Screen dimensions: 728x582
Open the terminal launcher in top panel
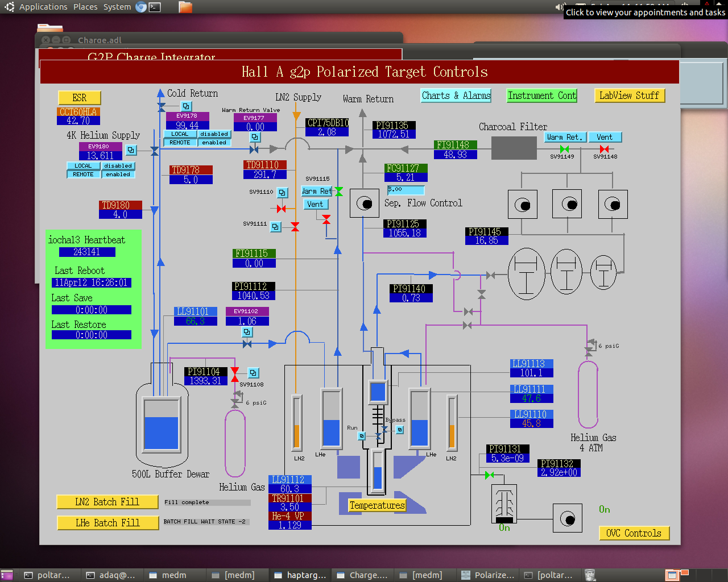click(155, 7)
